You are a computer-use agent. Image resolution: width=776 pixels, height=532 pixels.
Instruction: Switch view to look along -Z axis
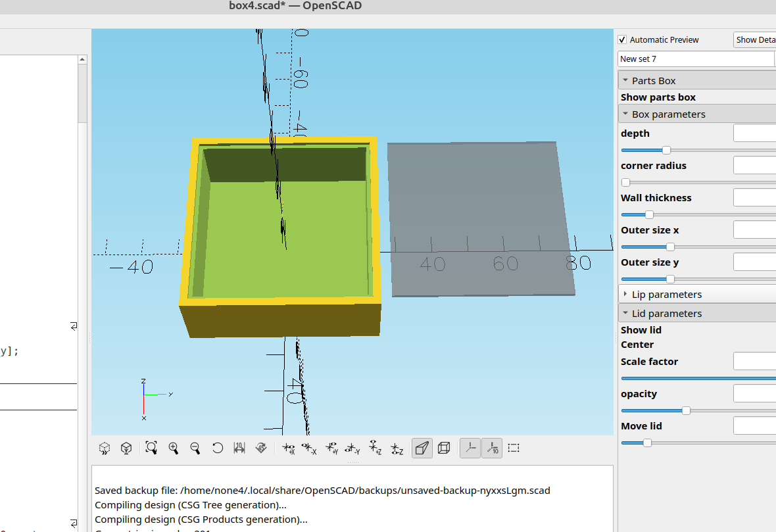(398, 448)
